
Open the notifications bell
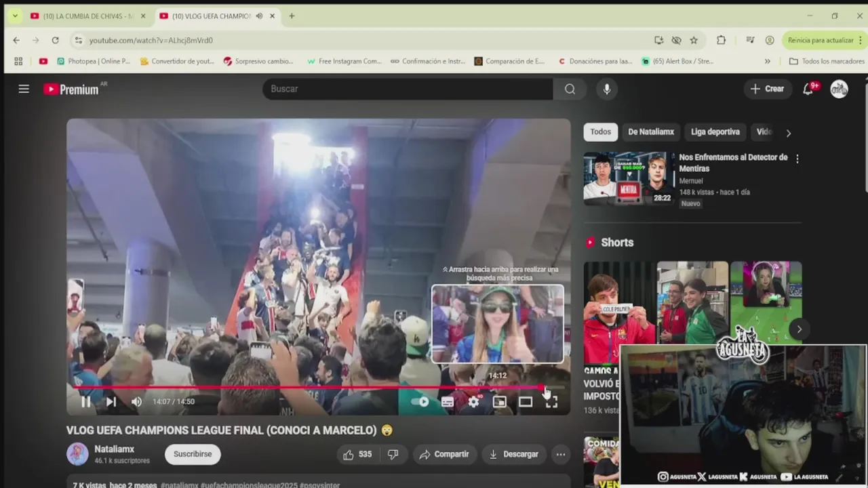point(808,89)
